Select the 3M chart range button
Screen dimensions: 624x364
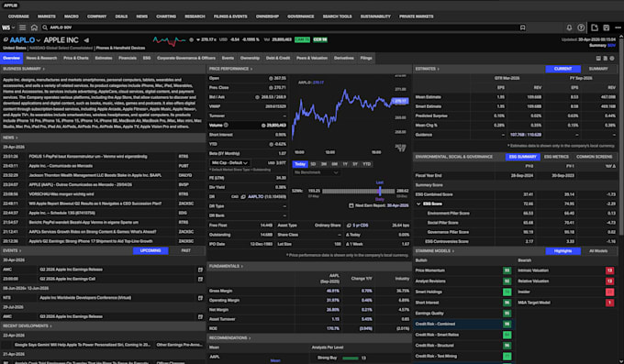pos(324,164)
